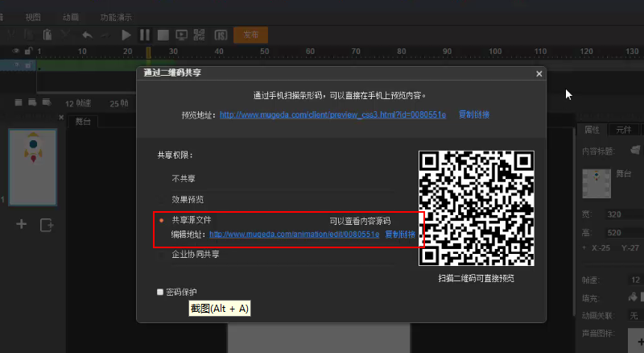Toggle the eye icon on the layer row
The height and width of the screenshot is (353, 644).
point(16,65)
